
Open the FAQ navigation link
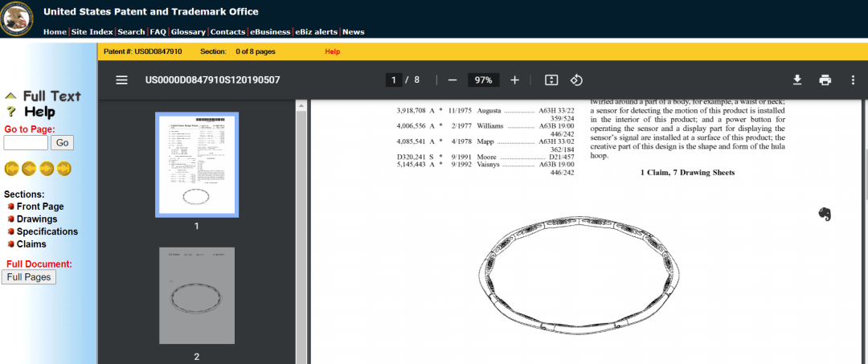[x=158, y=32]
